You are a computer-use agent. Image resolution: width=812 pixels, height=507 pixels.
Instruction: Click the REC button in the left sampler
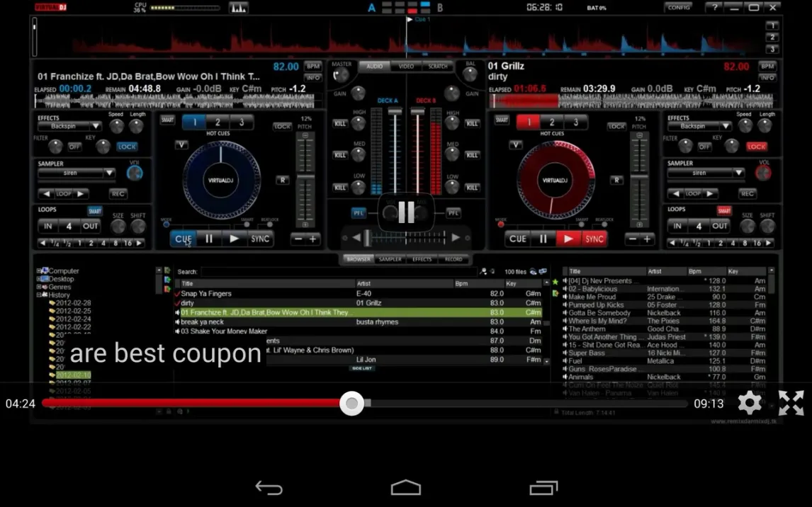pos(118,193)
